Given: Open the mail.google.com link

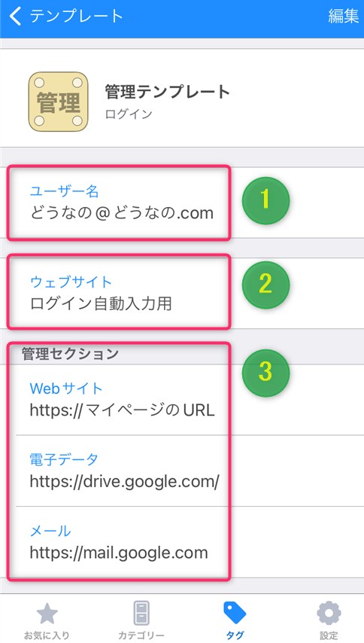Looking at the screenshot, I should pyautogui.click(x=119, y=553).
